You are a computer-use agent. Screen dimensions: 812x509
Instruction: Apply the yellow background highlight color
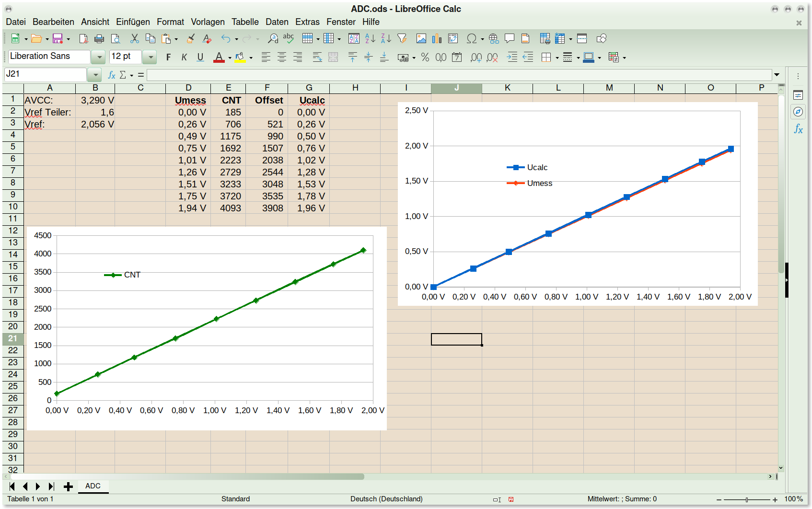[x=240, y=58]
